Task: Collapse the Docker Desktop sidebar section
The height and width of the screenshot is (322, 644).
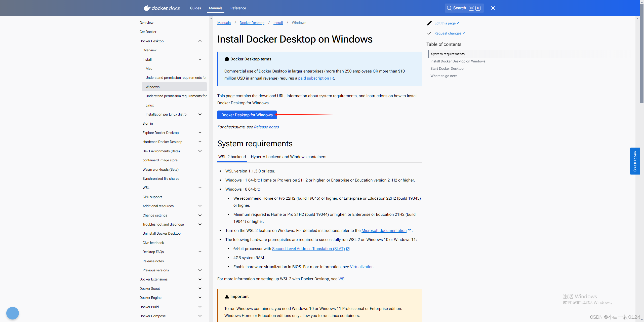Action: coord(200,41)
